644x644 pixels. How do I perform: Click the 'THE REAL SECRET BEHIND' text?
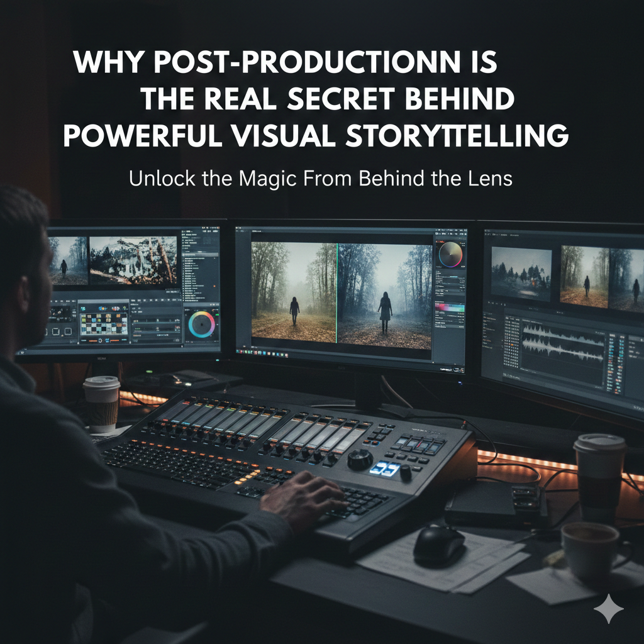pos(327,99)
